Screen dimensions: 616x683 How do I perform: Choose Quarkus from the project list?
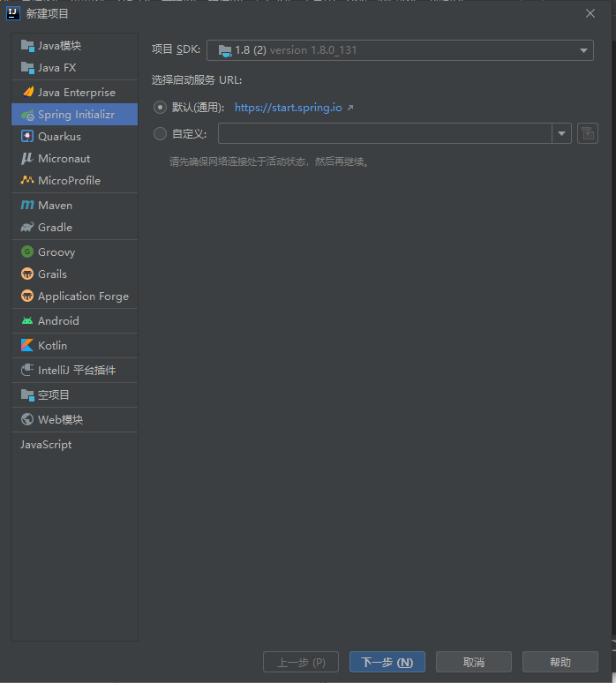[x=74, y=137]
